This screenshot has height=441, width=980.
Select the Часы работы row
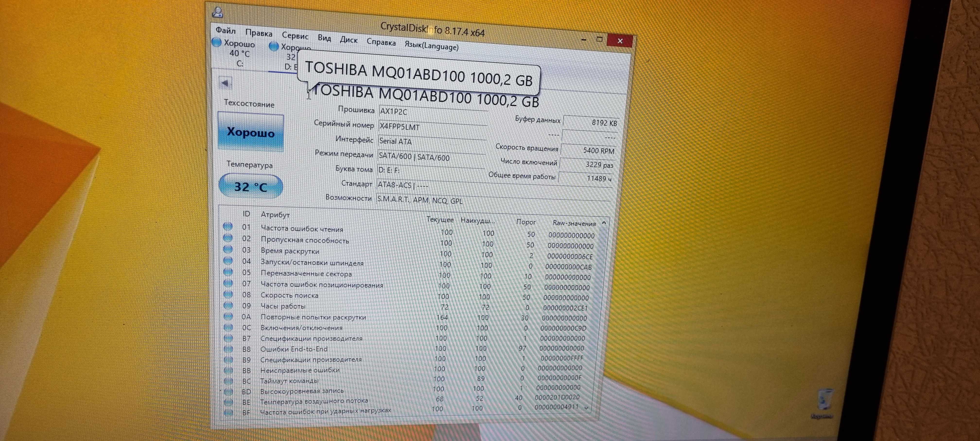(x=406, y=306)
